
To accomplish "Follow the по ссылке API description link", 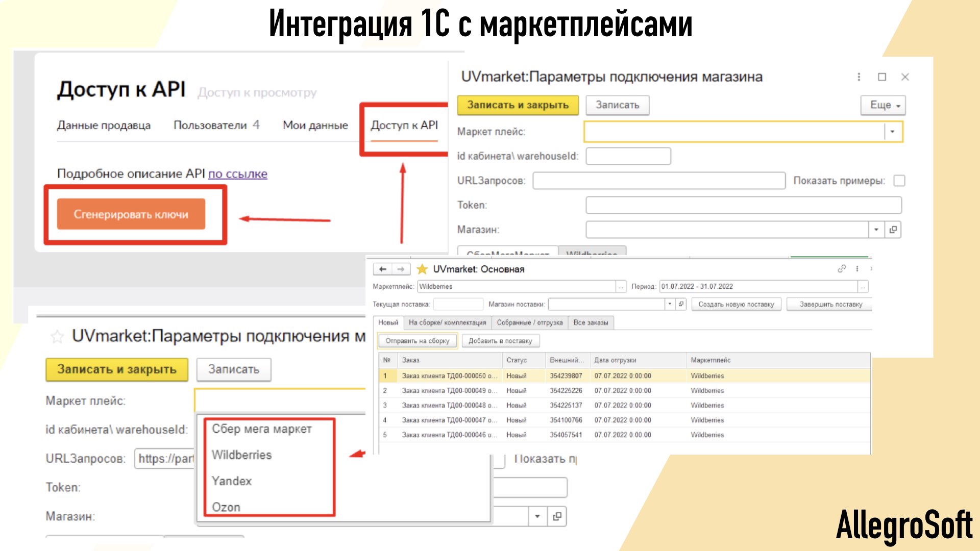I will click(x=237, y=174).
